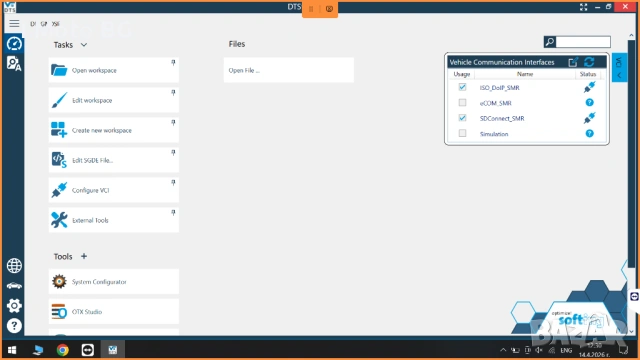This screenshot has width=640, height=360.
Task: Click the Edit SGDE File icon
Action: pyautogui.click(x=59, y=160)
